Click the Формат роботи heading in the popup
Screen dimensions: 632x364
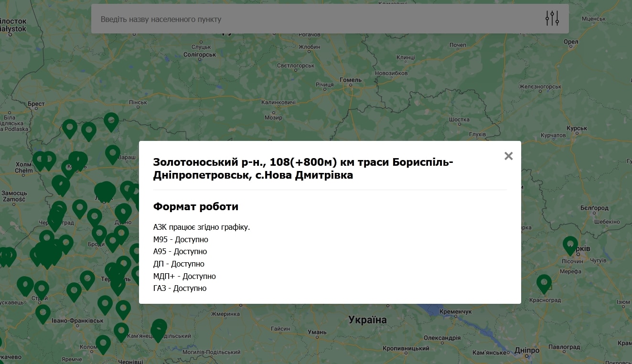pos(195,206)
